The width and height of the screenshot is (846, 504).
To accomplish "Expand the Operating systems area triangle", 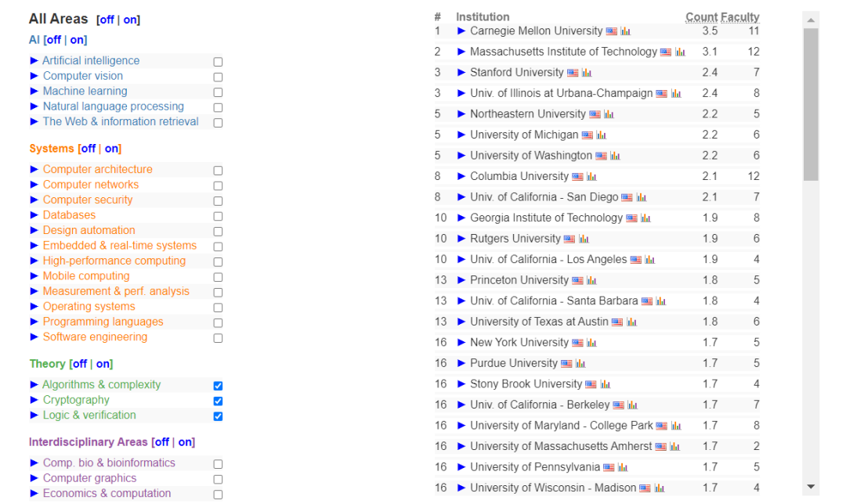I will [34, 306].
